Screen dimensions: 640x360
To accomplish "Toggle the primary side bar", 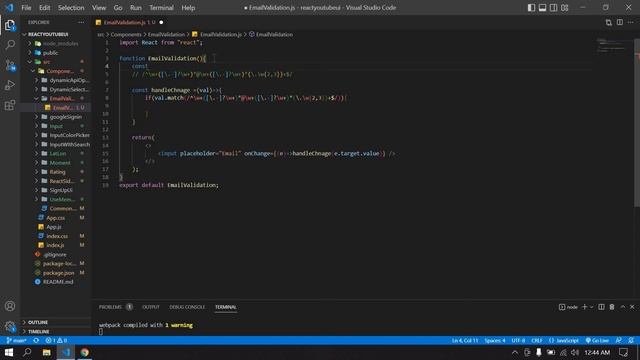I will [531, 8].
